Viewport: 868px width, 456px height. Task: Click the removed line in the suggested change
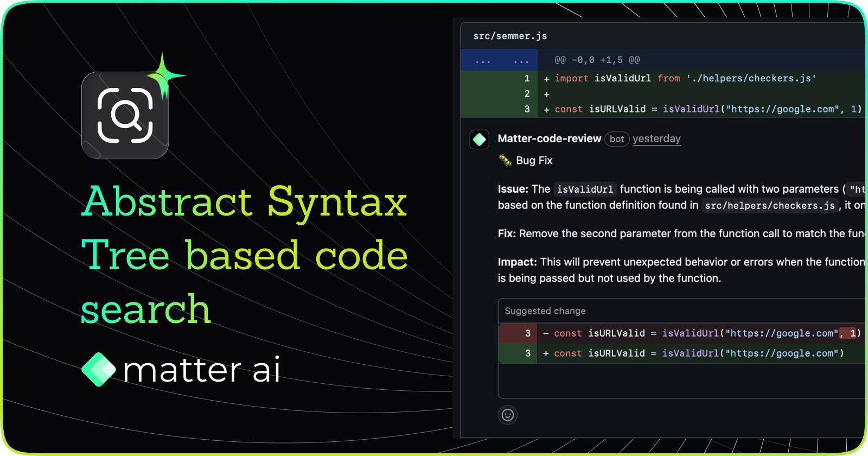click(x=682, y=333)
